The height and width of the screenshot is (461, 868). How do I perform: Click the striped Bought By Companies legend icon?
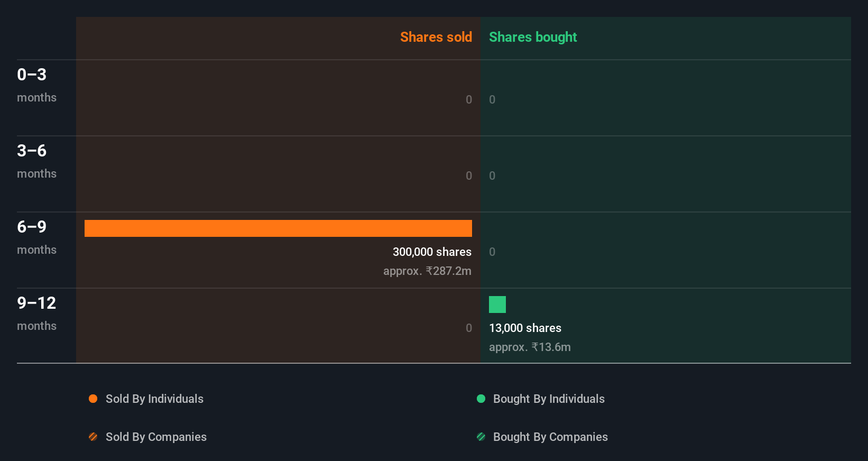click(481, 437)
